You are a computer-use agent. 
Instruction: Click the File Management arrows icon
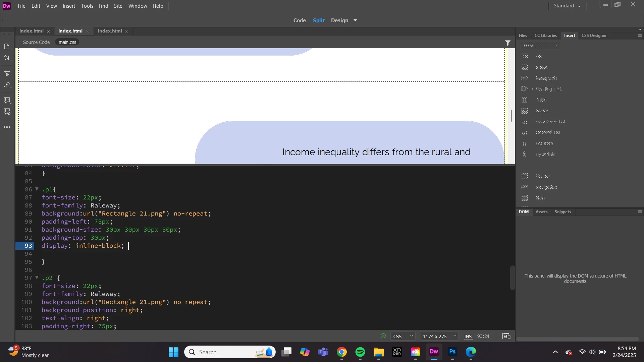[x=7, y=58]
